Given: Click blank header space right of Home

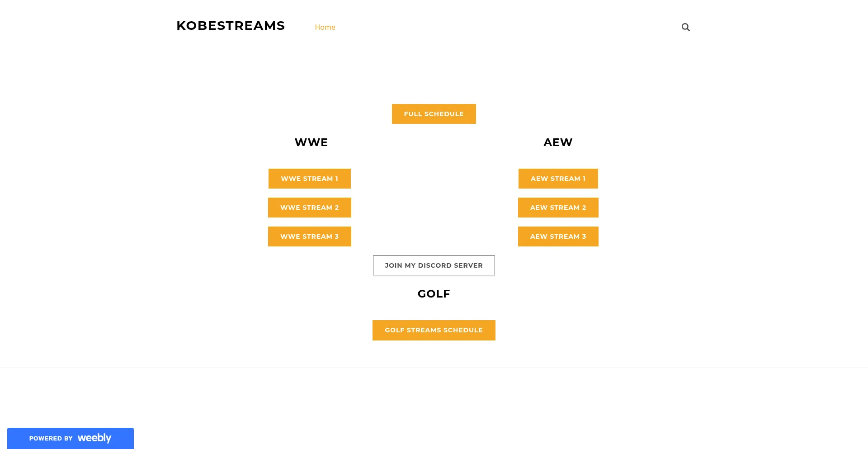Looking at the screenshot, I should 497,27.
